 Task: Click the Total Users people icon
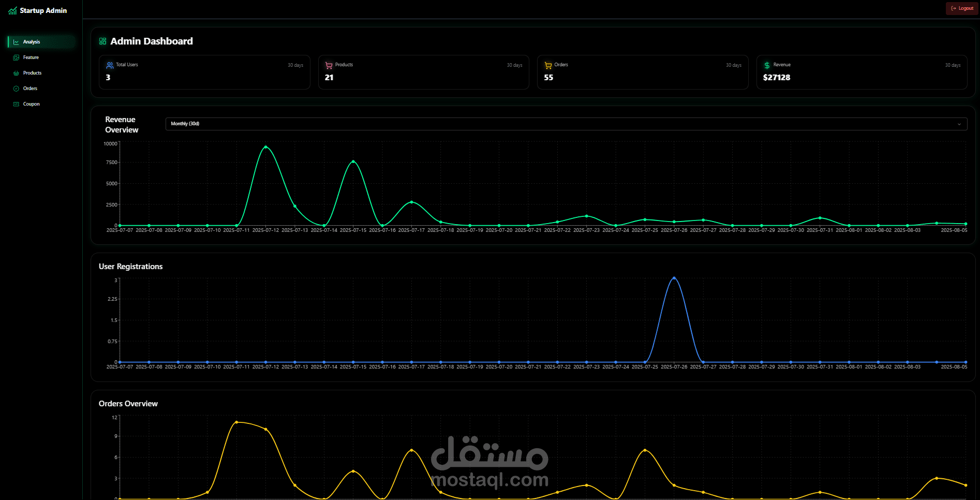point(110,65)
